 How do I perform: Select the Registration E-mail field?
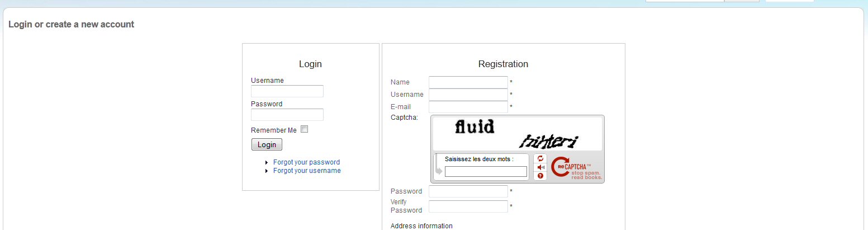tap(468, 107)
